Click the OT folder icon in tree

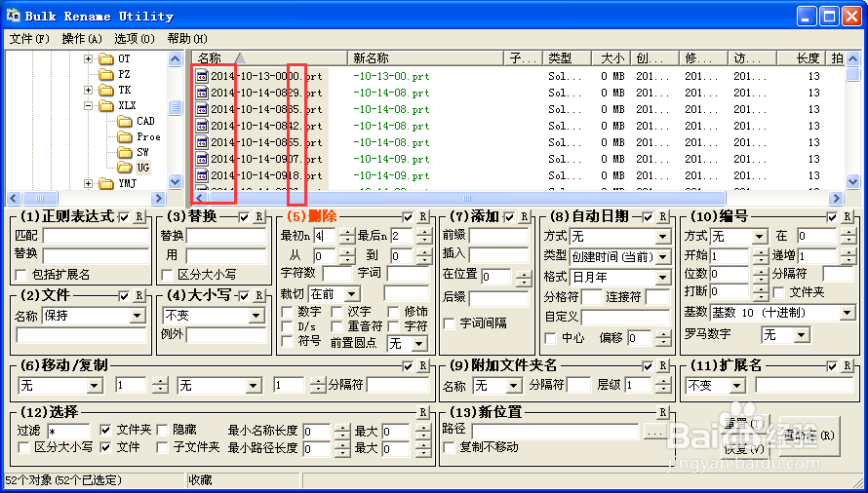105,58
